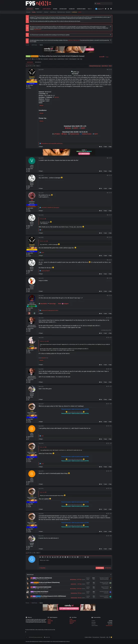Dismiss the first red notice banner
Viewport: 138px width, 644px height.
coord(111,17)
